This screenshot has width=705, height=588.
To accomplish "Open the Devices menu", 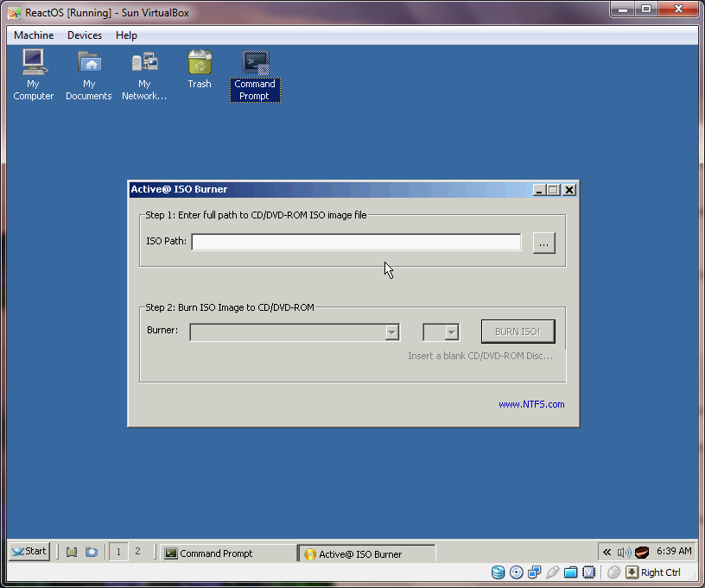I will pyautogui.click(x=85, y=35).
